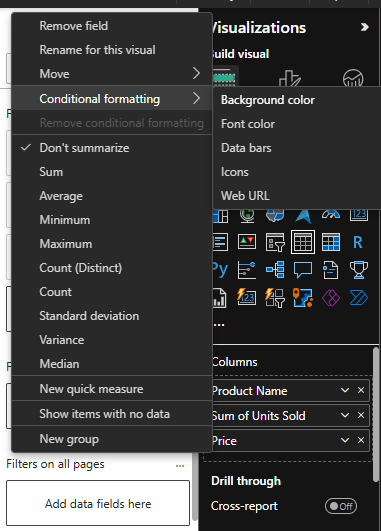Image resolution: width=381 pixels, height=531 pixels.
Task: Add the Q&A visual
Action: tap(303, 270)
